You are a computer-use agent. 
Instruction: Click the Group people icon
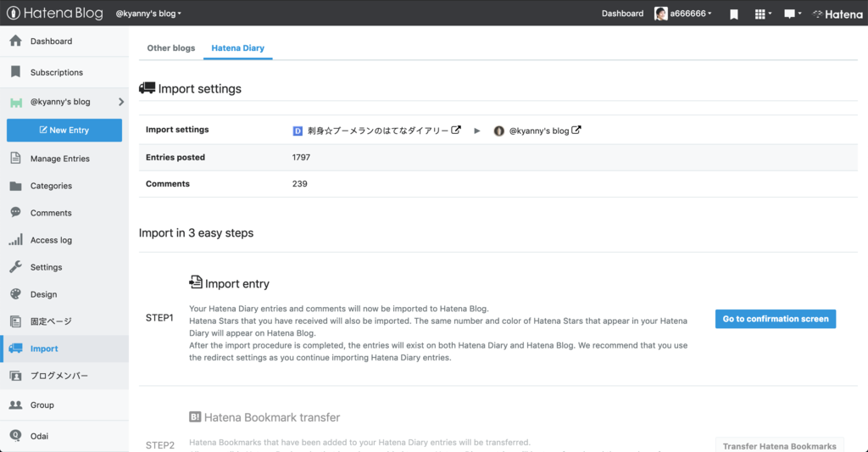pos(15,405)
